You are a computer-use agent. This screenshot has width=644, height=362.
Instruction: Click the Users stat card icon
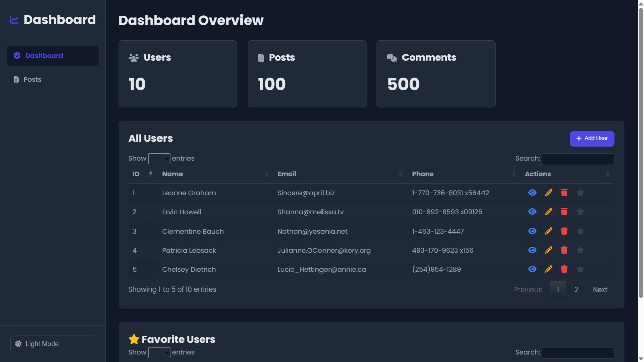point(134,57)
